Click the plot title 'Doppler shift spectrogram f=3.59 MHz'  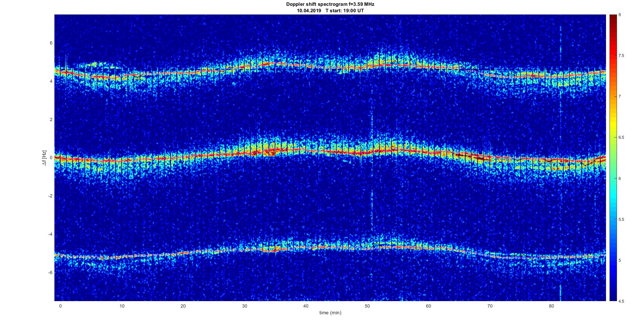330,4
